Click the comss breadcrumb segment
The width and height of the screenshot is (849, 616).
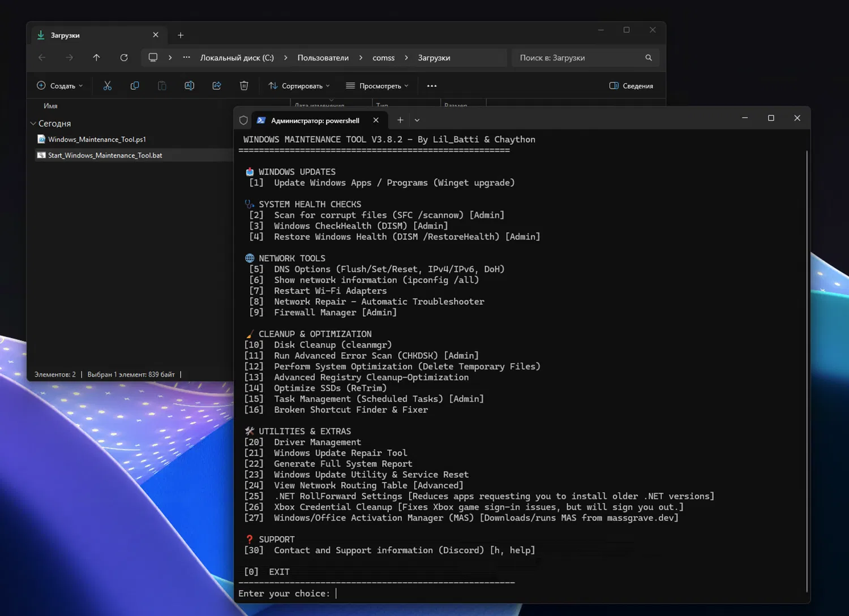point(384,58)
